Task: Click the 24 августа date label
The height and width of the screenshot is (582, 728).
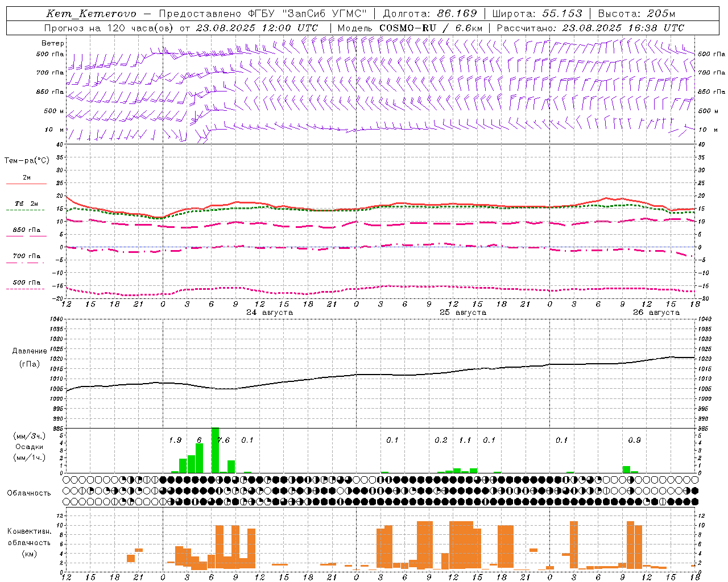Action: pos(270,313)
